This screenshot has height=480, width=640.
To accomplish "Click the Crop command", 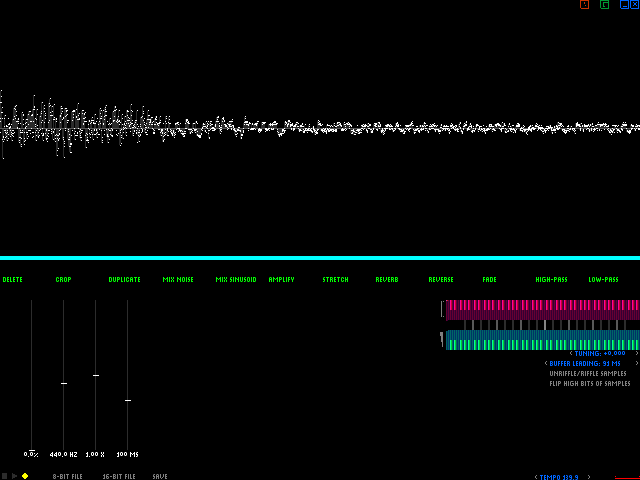I will click(63, 280).
